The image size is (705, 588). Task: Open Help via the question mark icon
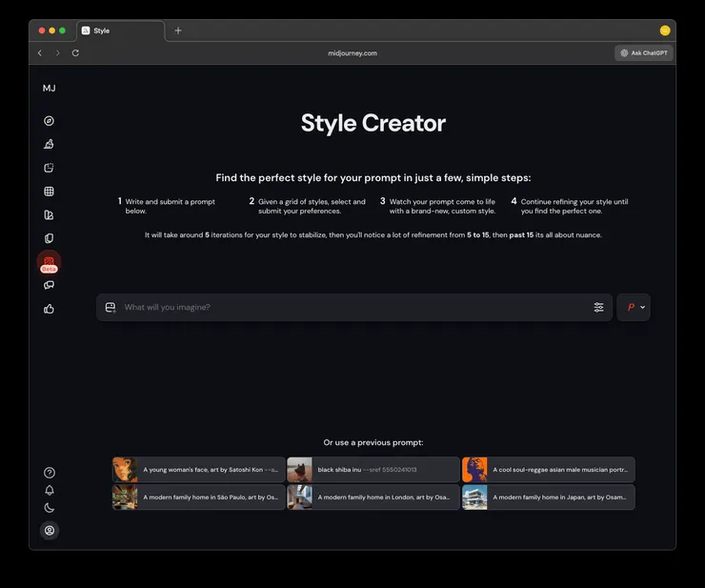[50, 473]
